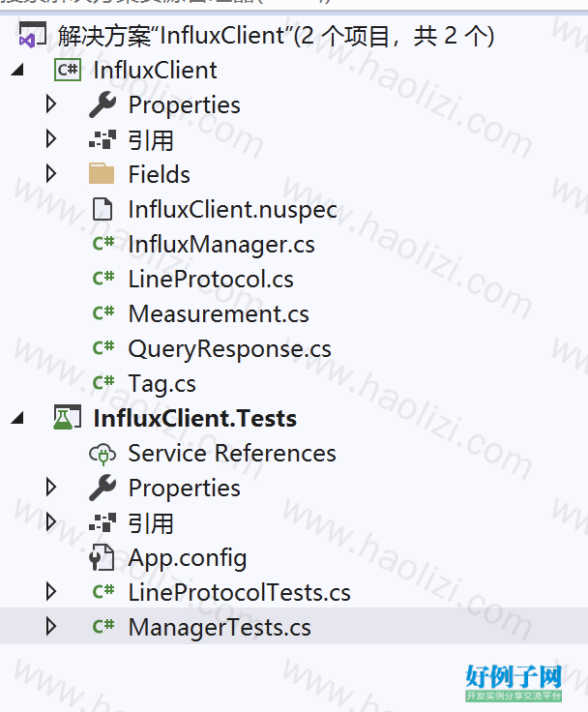Expand 引用 under InfluxClient project
588x712 pixels.
click(x=51, y=139)
